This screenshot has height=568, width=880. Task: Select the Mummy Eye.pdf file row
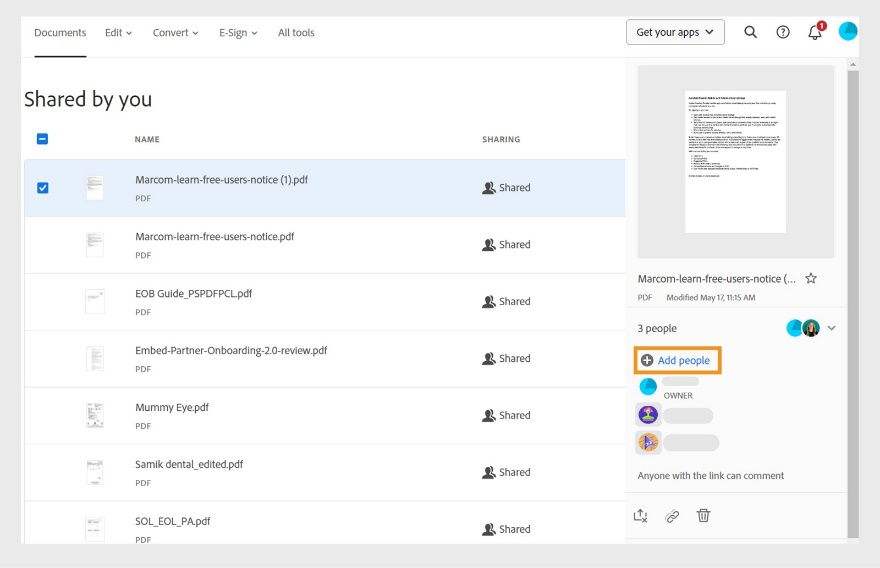click(x=300, y=415)
